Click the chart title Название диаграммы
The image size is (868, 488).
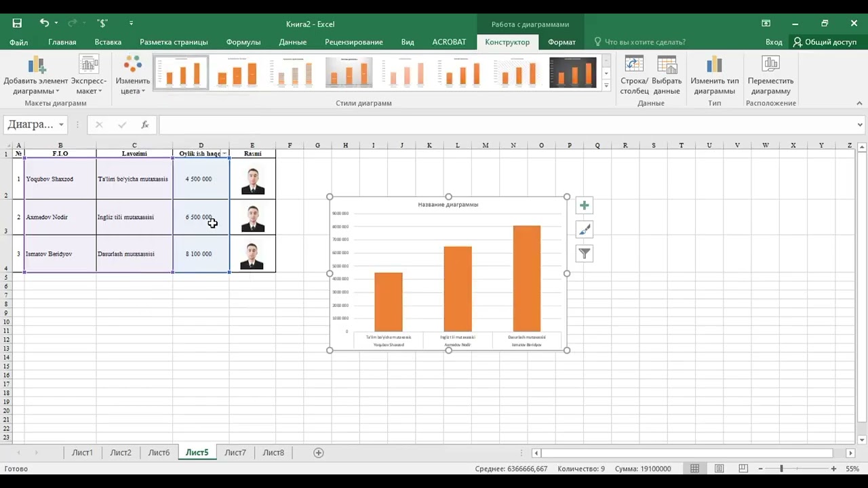pos(448,205)
